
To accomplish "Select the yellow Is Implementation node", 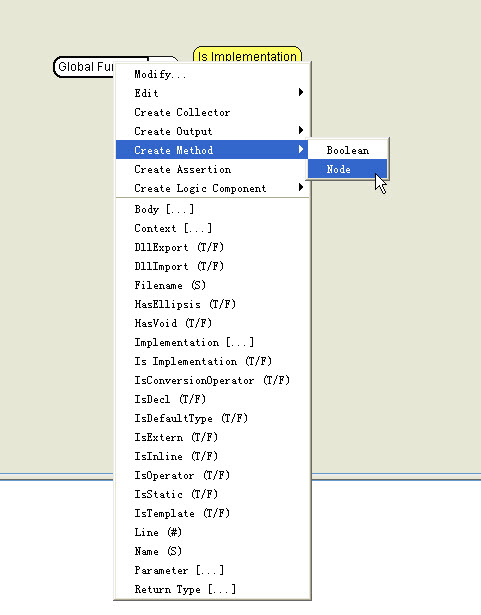I will [247, 55].
